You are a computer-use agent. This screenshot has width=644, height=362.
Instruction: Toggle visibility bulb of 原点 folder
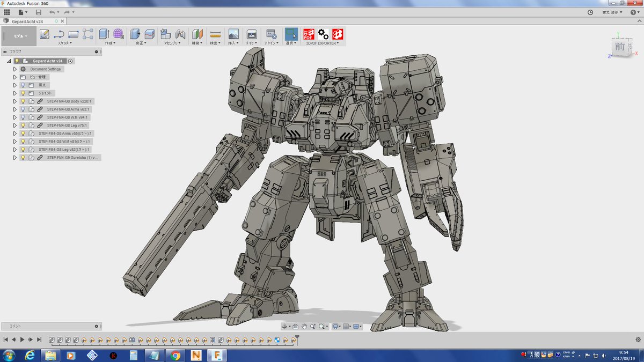pyautogui.click(x=23, y=85)
